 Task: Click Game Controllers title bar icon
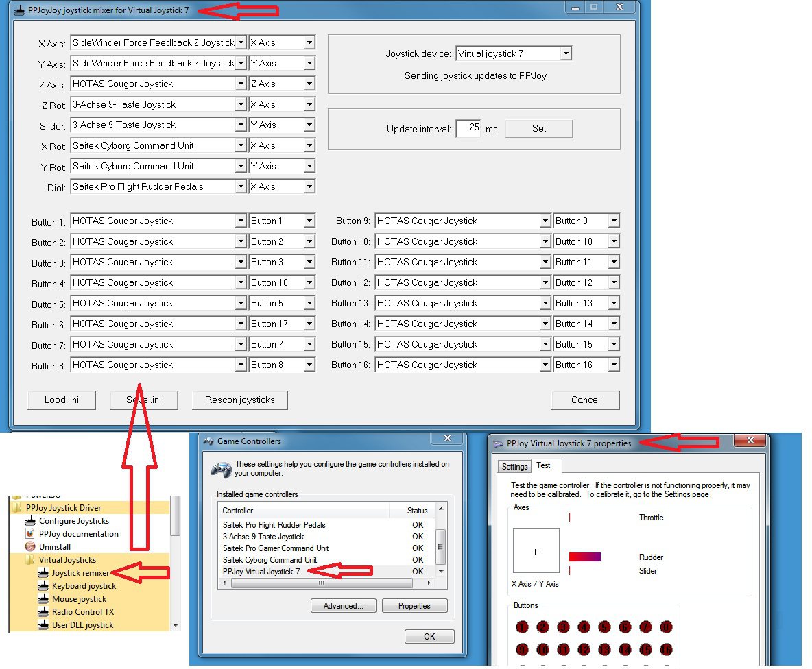[208, 441]
